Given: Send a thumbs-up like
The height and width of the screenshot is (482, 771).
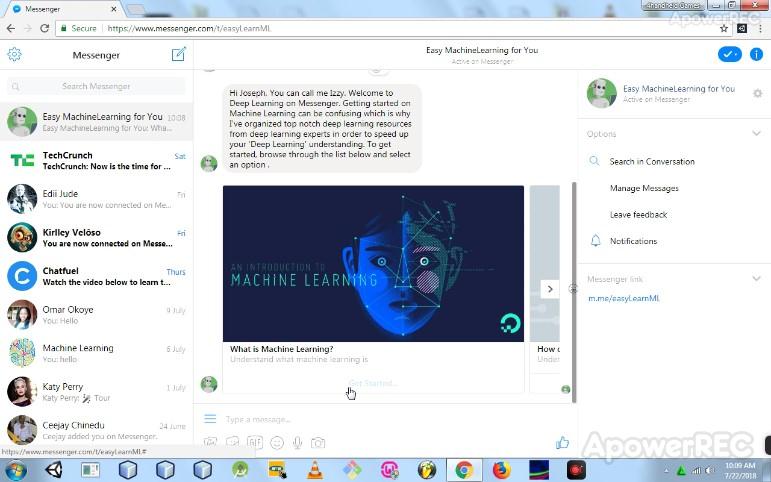Looking at the screenshot, I should click(562, 442).
